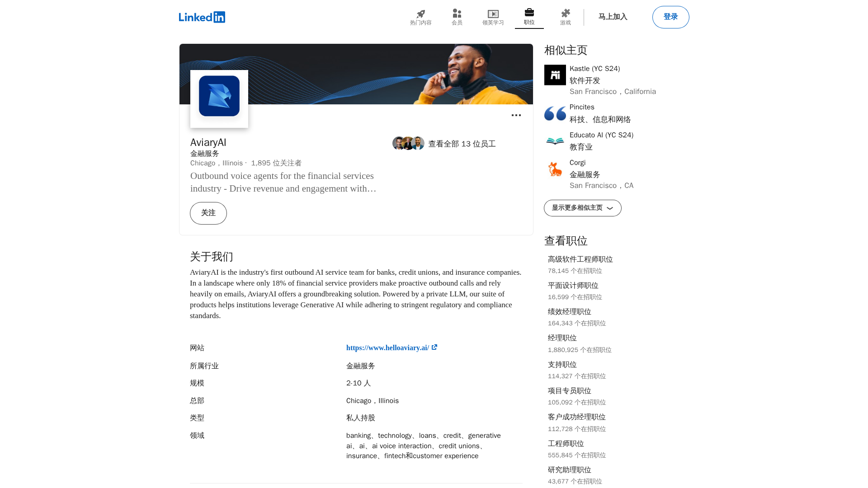The height and width of the screenshot is (488, 868).
Task: Click the Pincites quotation mark logo
Action: pos(555,113)
